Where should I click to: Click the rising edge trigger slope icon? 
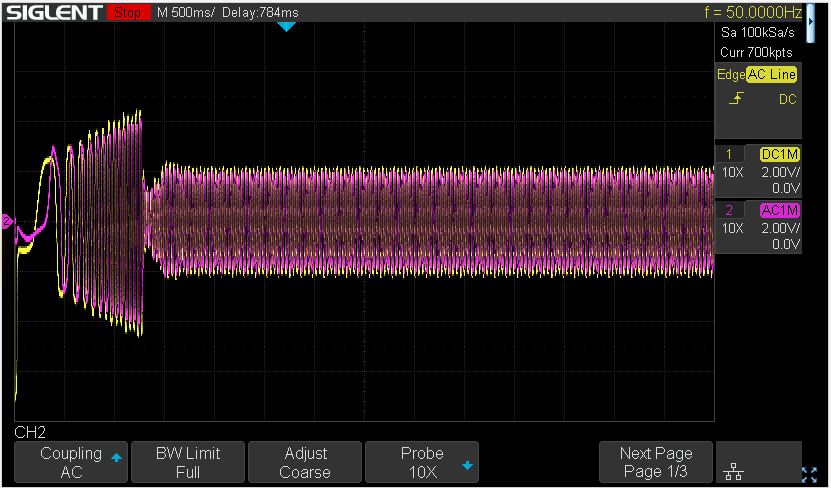tap(737, 98)
